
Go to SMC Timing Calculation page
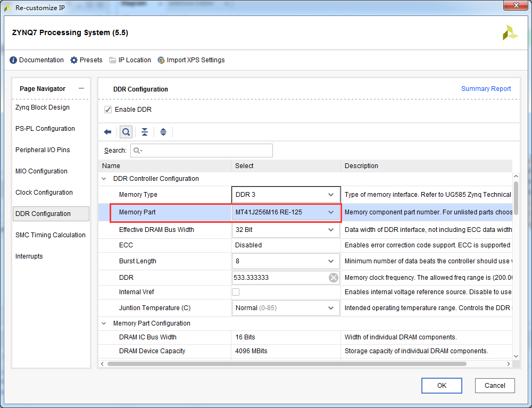coord(51,235)
